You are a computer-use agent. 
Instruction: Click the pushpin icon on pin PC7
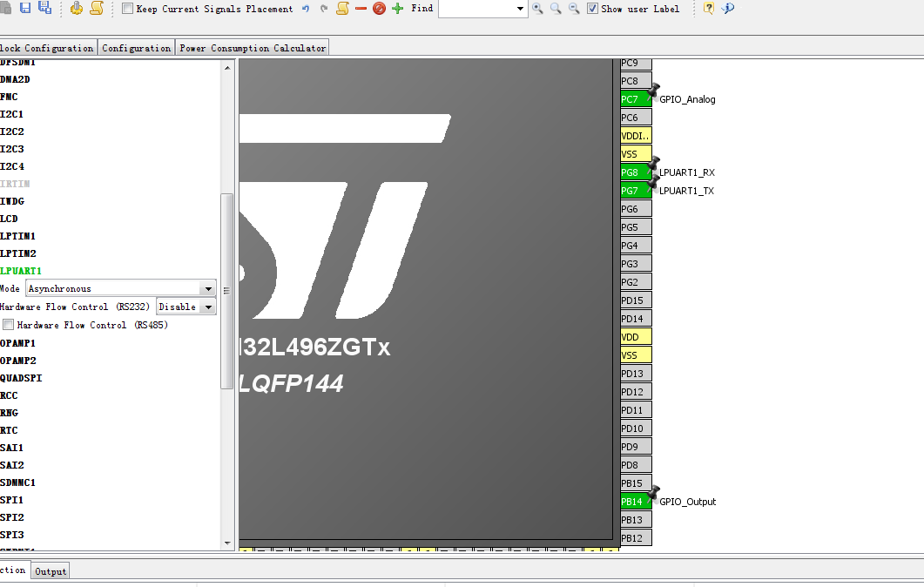[x=653, y=91]
